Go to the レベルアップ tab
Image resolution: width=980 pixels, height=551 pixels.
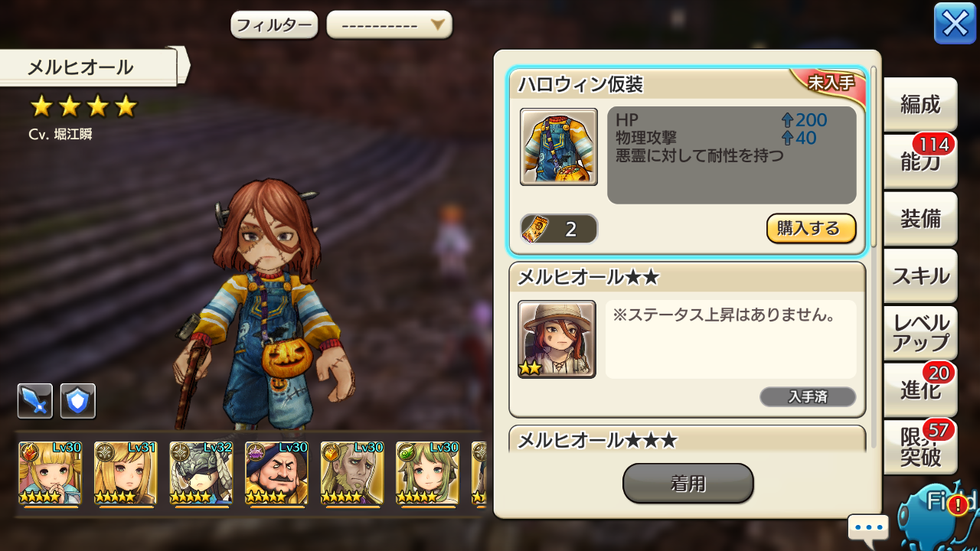920,333
